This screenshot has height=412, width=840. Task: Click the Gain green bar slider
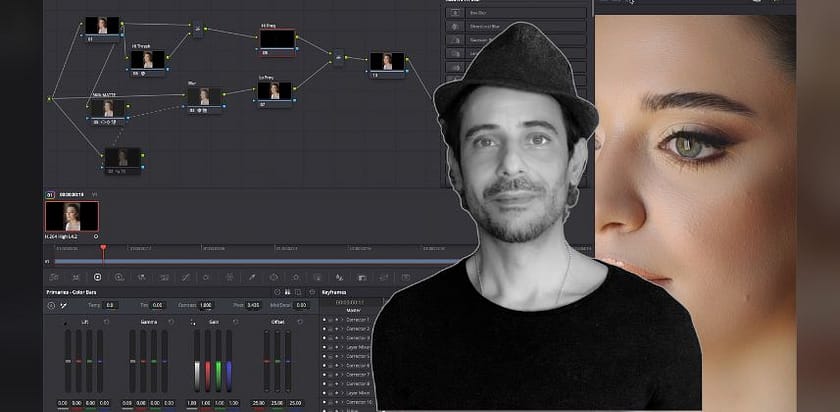[x=219, y=361]
